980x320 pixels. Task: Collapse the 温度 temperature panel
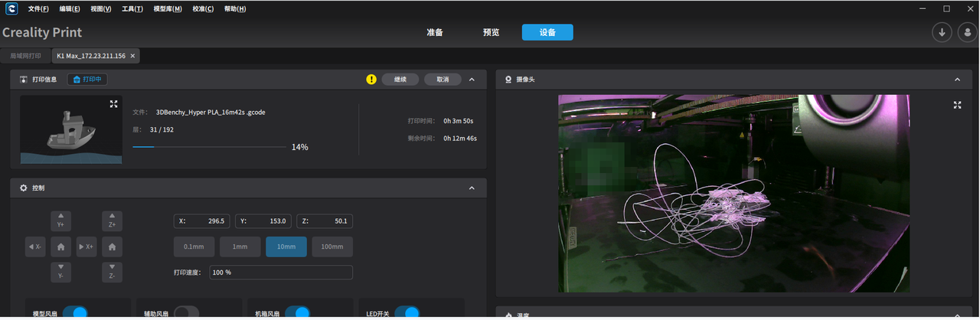point(957,315)
